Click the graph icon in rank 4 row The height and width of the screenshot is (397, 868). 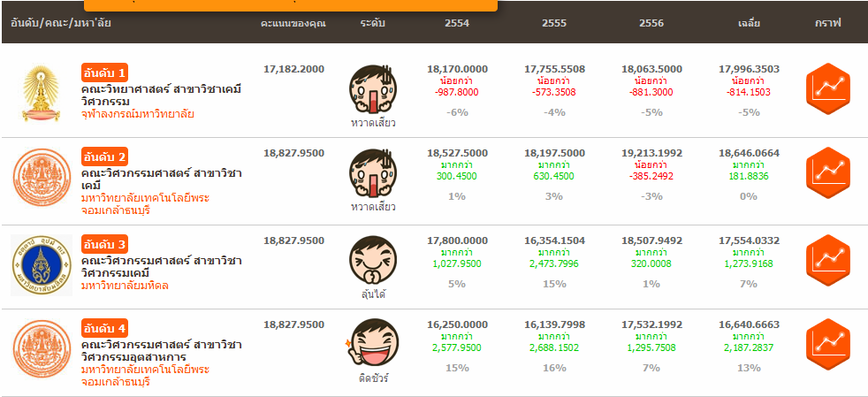click(x=828, y=344)
